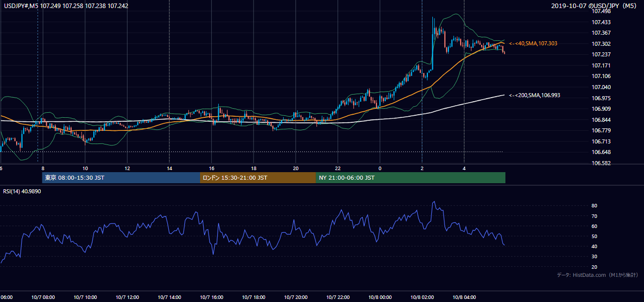This screenshot has height=302, width=644.
Task: Click hour label 22 under price chart
Action: [x=338, y=169]
